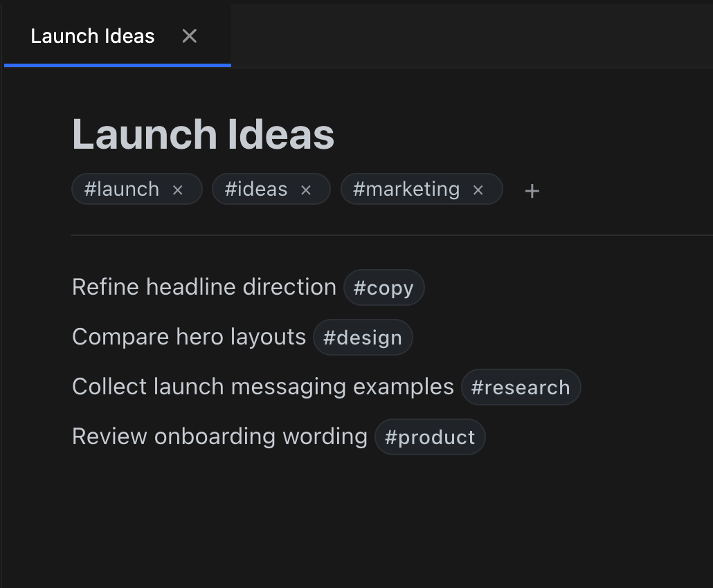Click the Compare hero layouts entry

189,337
